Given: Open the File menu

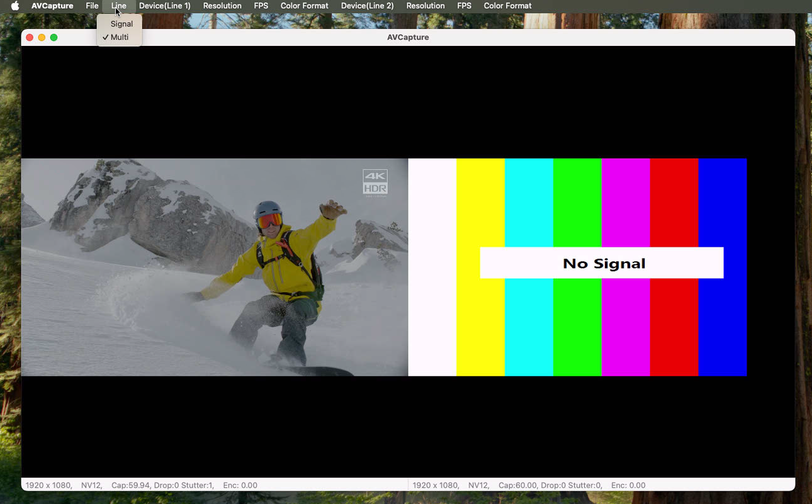Looking at the screenshot, I should point(92,6).
